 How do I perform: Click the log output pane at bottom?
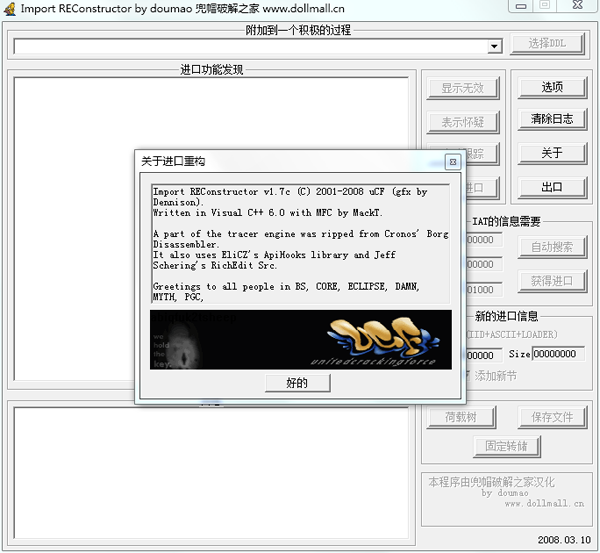click(211, 473)
